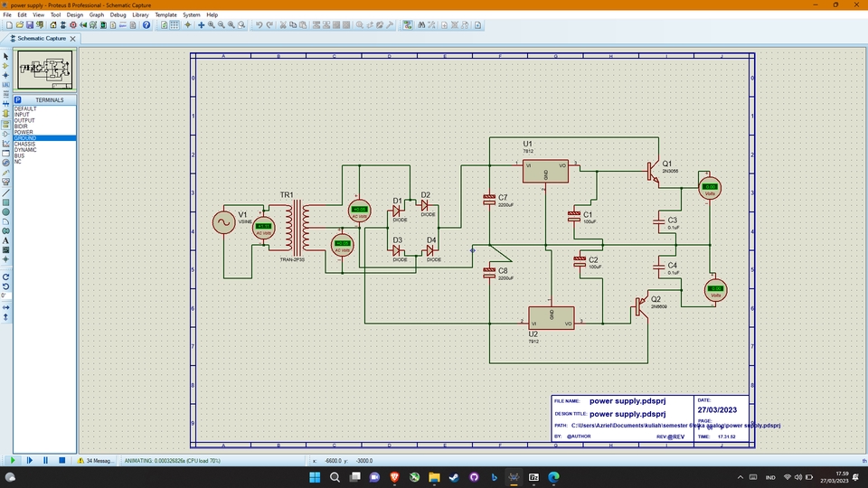This screenshot has width=868, height=488.
Task: Stop the simulation
Action: [62, 460]
